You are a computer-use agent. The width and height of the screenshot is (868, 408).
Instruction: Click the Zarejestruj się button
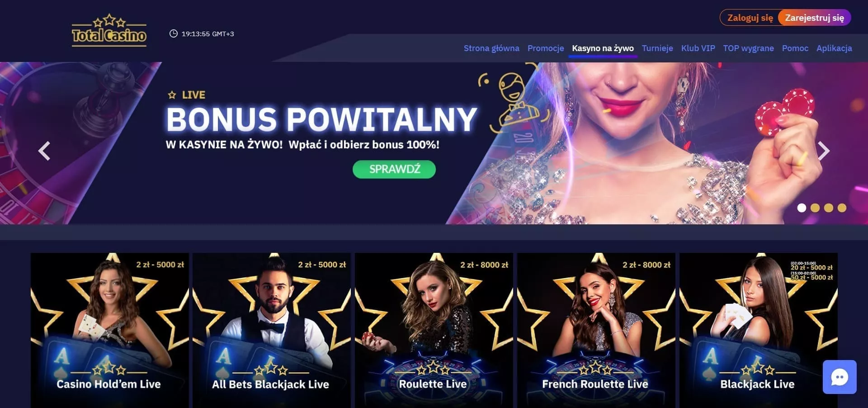pyautogui.click(x=815, y=18)
